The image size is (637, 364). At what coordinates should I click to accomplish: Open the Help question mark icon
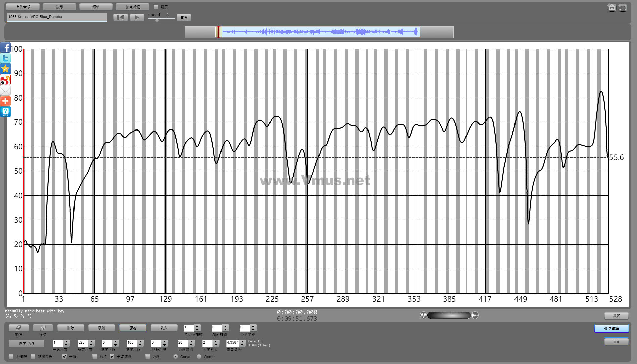5,112
